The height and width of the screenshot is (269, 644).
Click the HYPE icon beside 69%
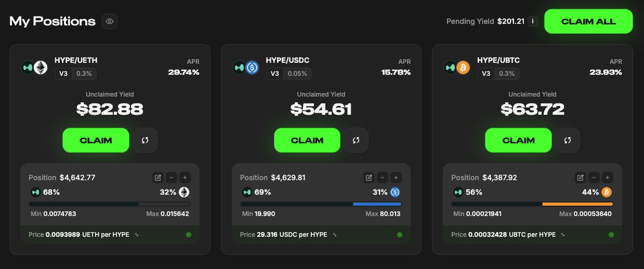(247, 192)
